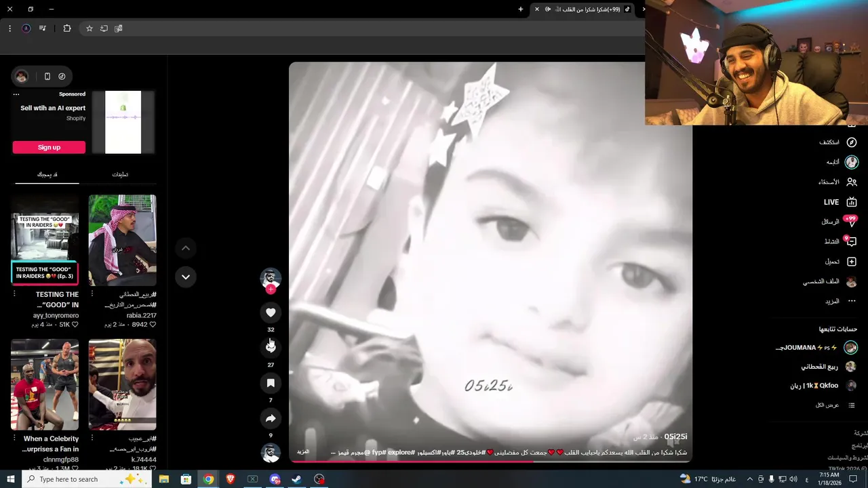This screenshot has width=868, height=488.
Task: Open the translate icon in the address bar
Action: (x=119, y=28)
